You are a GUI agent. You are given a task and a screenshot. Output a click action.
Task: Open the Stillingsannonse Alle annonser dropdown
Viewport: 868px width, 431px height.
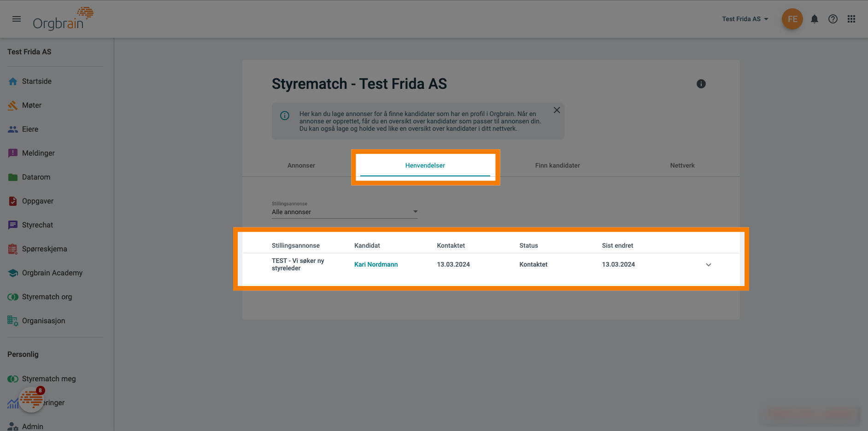(x=345, y=212)
